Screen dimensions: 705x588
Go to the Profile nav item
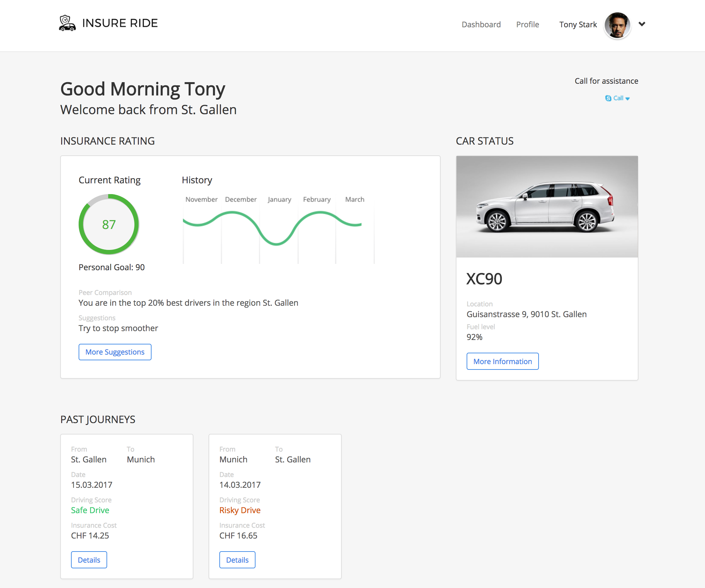tap(527, 24)
